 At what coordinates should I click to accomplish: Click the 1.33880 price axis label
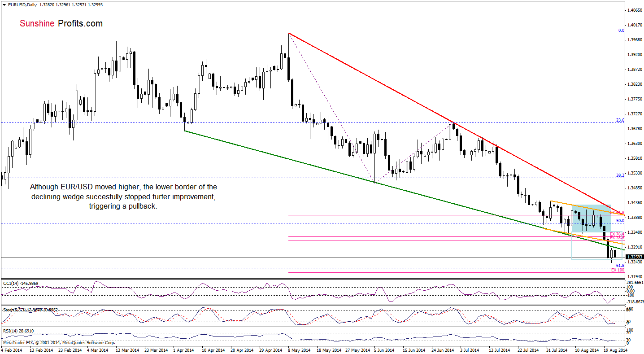coord(635,218)
